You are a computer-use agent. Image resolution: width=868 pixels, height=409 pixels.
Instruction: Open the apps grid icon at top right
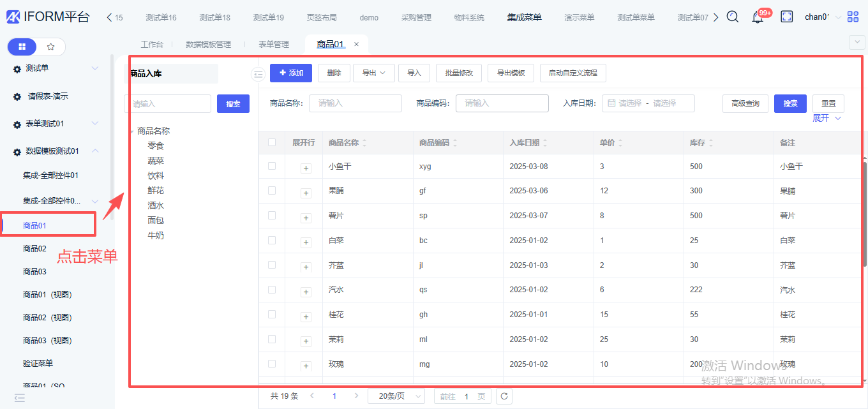(x=853, y=17)
